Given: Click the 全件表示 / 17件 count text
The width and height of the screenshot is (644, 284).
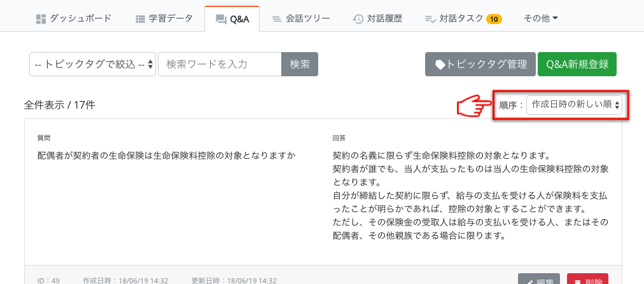Looking at the screenshot, I should click(x=60, y=105).
